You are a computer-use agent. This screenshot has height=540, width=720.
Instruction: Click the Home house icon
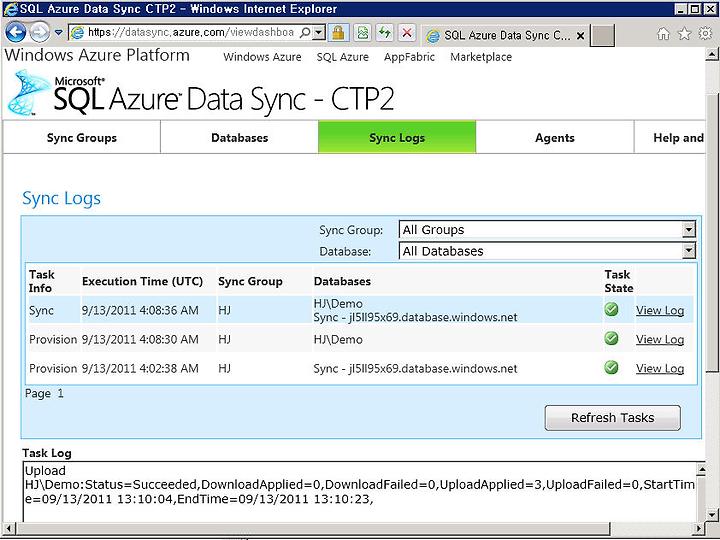click(663, 34)
